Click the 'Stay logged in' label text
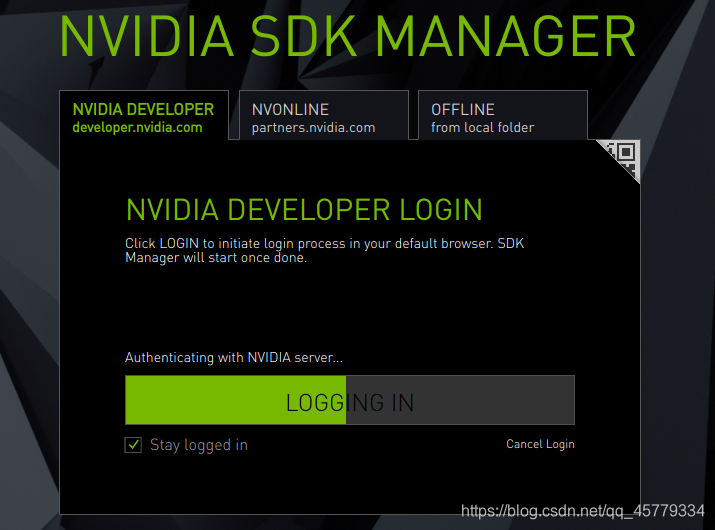Screen dimensions: 715x530 click(x=199, y=445)
